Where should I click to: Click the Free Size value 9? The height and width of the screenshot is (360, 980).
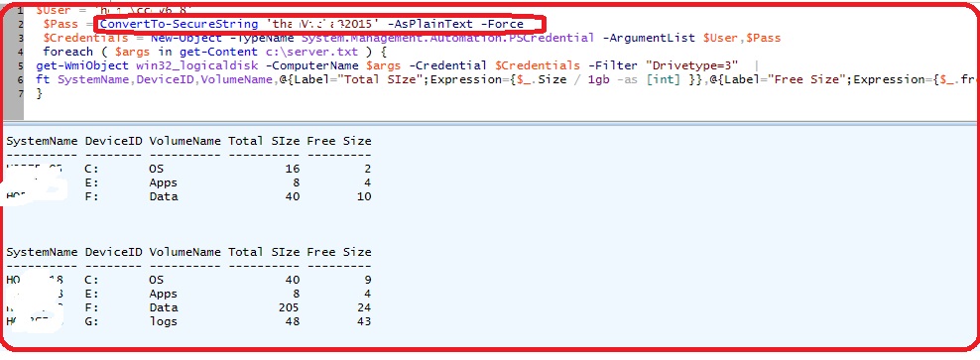click(367, 280)
